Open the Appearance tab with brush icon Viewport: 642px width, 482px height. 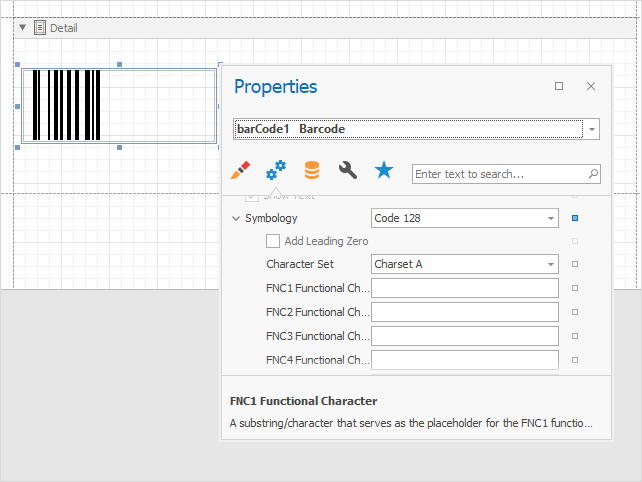tap(240, 170)
